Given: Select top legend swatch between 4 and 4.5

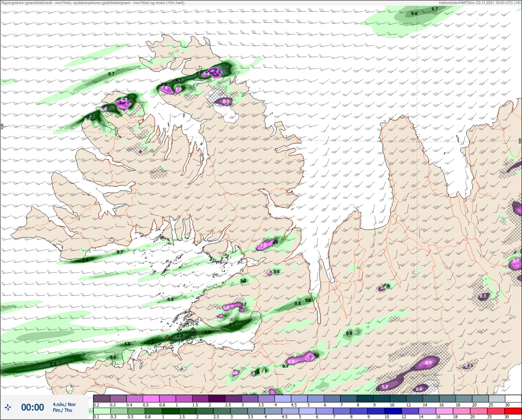Looking at the screenshot, I should click(283, 398).
